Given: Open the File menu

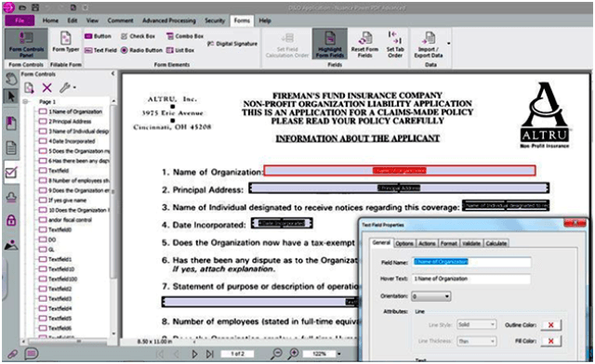Looking at the screenshot, I should [x=20, y=20].
